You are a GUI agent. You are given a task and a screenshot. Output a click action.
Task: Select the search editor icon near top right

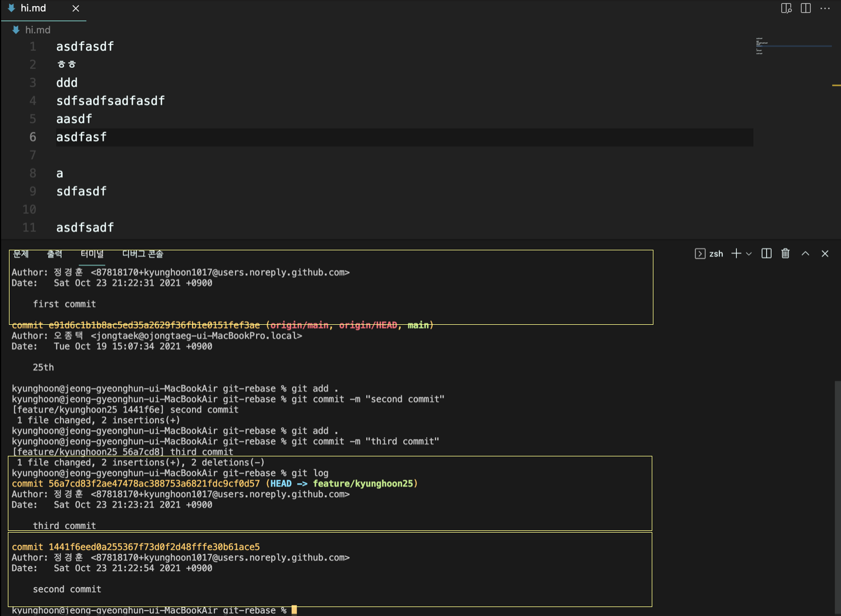[786, 8]
